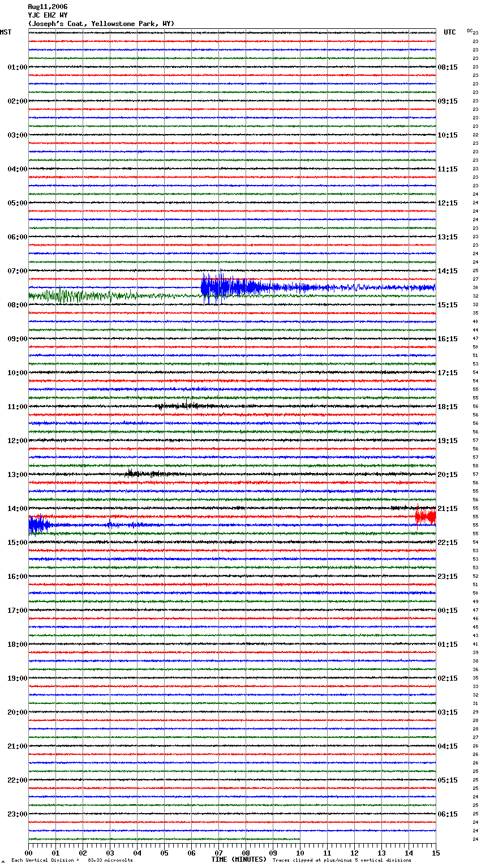The height and width of the screenshot is (868, 481).
Task: Select the 05:00 MST time label
Action: (x=17, y=203)
